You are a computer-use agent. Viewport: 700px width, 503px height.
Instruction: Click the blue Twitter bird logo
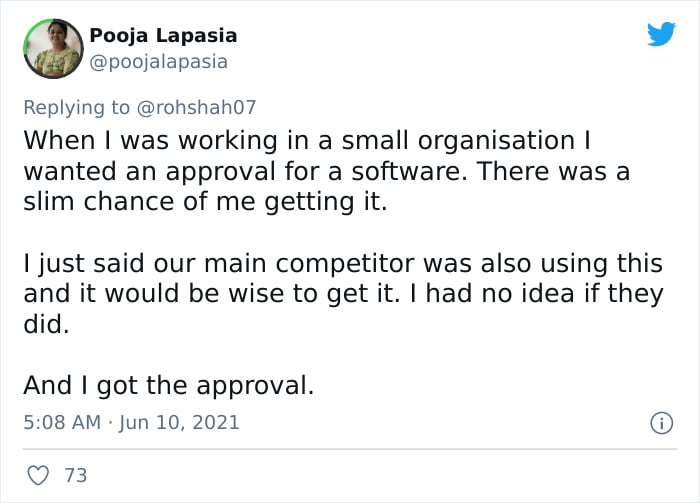(661, 34)
